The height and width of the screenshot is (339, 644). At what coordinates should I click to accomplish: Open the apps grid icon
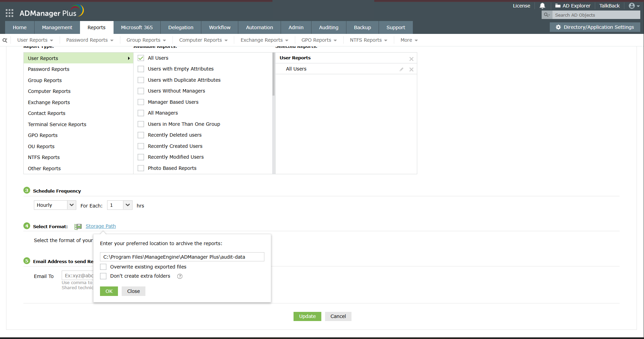[x=9, y=13]
